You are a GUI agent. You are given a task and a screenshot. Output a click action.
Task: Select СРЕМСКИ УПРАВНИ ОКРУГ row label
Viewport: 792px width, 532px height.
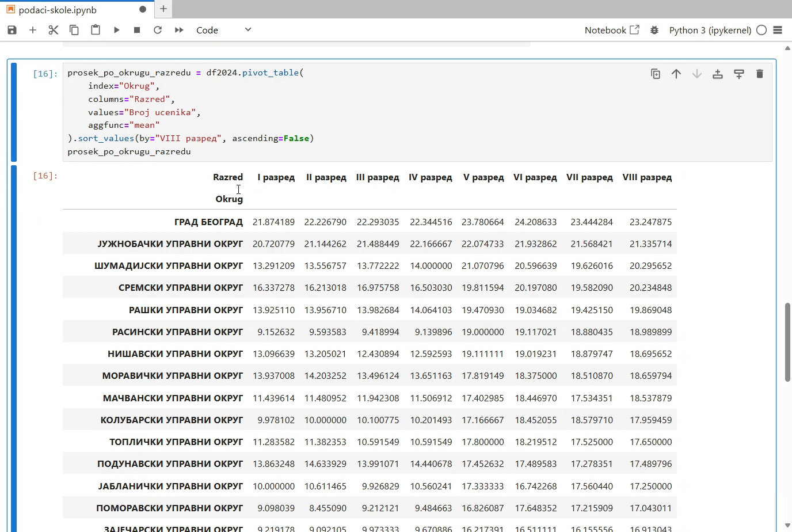(181, 288)
